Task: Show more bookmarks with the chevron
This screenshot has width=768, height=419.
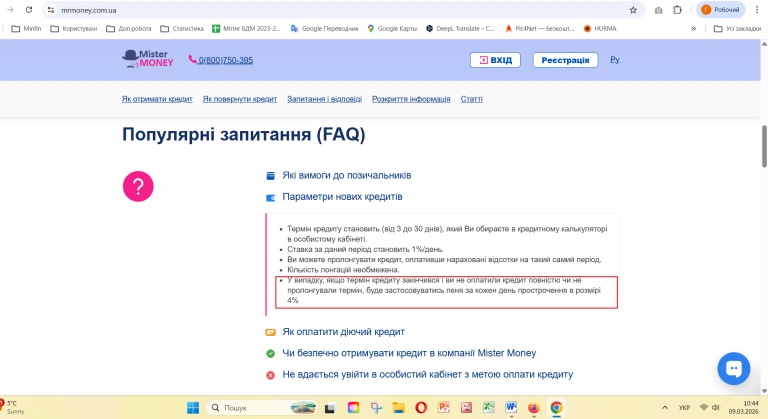Action: coord(694,28)
